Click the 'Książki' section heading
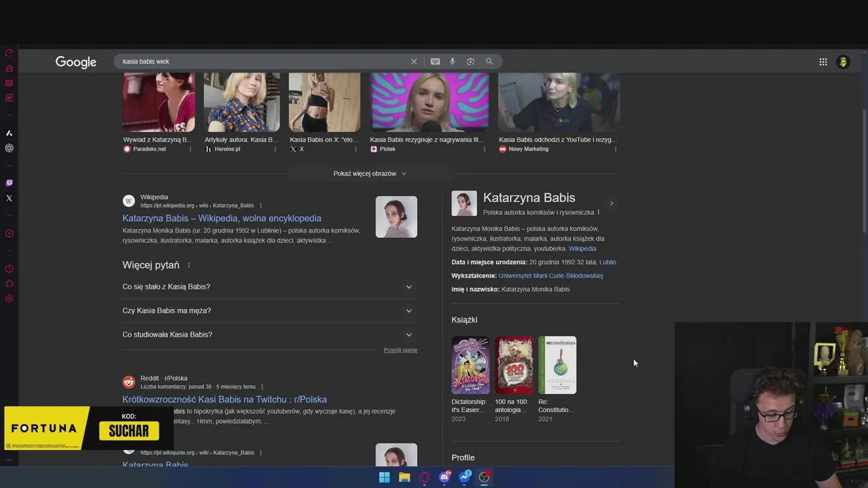The width and height of the screenshot is (868, 488). click(x=465, y=320)
